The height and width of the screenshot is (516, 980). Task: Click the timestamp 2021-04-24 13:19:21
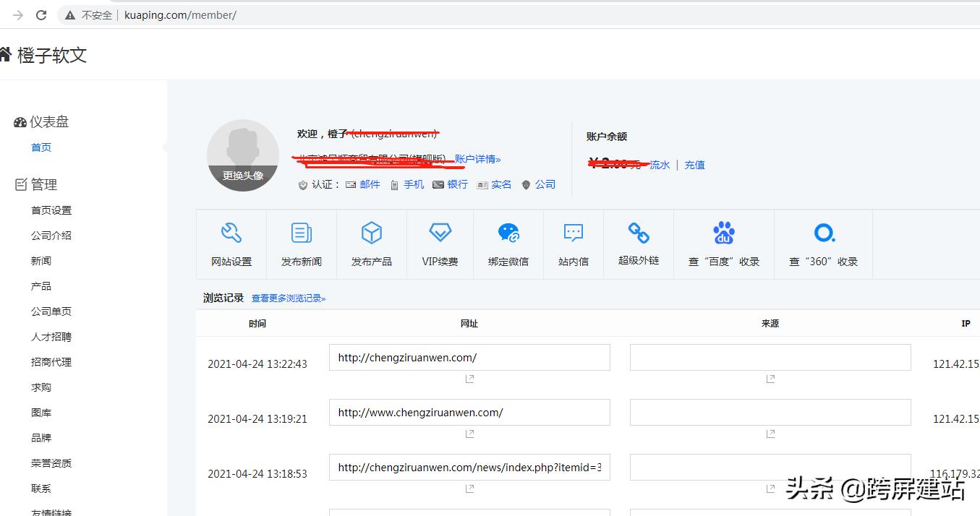point(257,419)
